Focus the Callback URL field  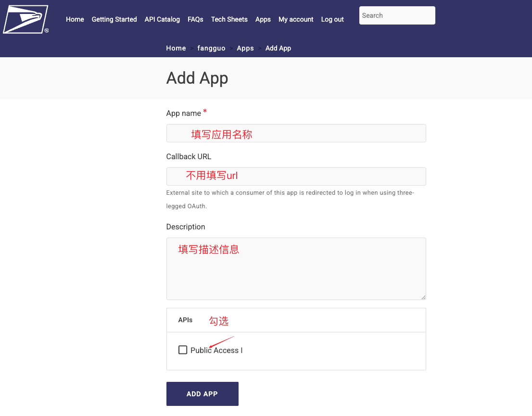296,176
